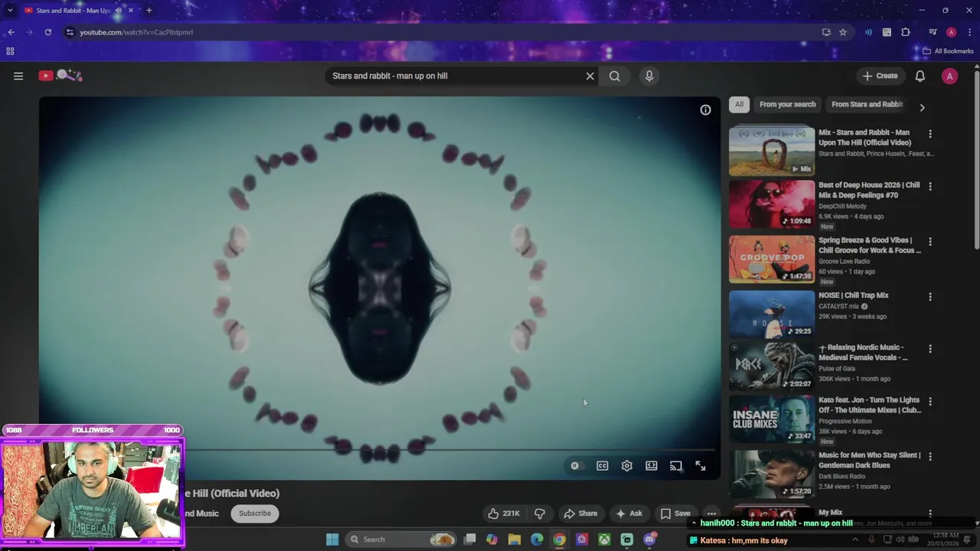
Task: Open options for NOISE Chill Trap Mix
Action: tap(930, 296)
